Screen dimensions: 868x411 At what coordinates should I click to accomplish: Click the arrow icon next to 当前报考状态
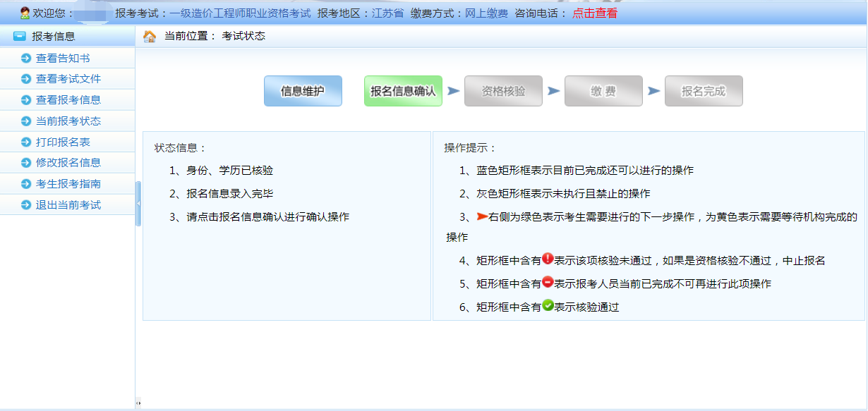pyautogui.click(x=26, y=121)
